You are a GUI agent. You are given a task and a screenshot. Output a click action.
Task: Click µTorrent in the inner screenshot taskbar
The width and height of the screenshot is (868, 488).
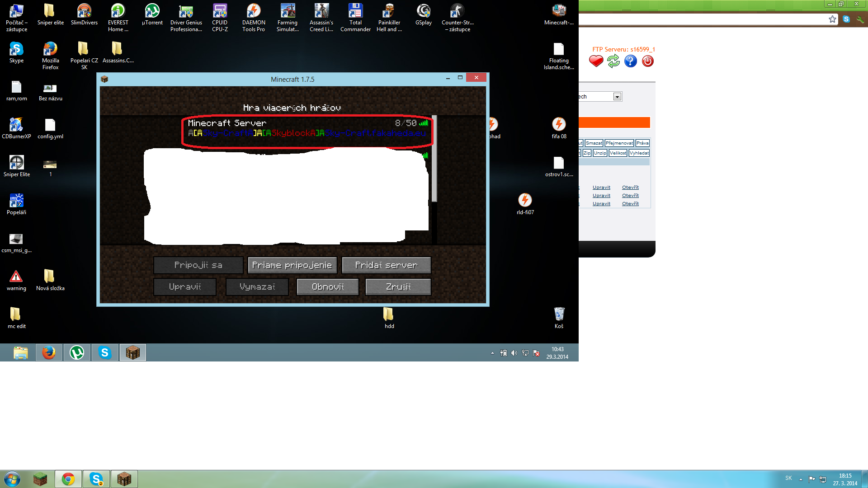(77, 352)
